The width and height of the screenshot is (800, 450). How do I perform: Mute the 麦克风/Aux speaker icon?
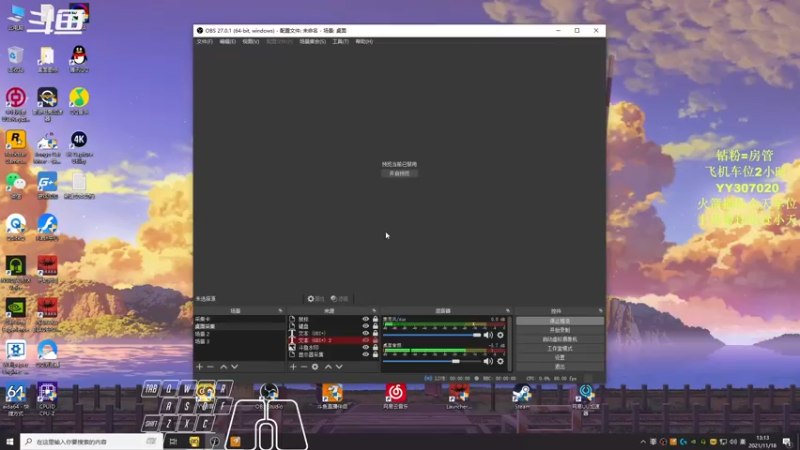pyautogui.click(x=488, y=335)
